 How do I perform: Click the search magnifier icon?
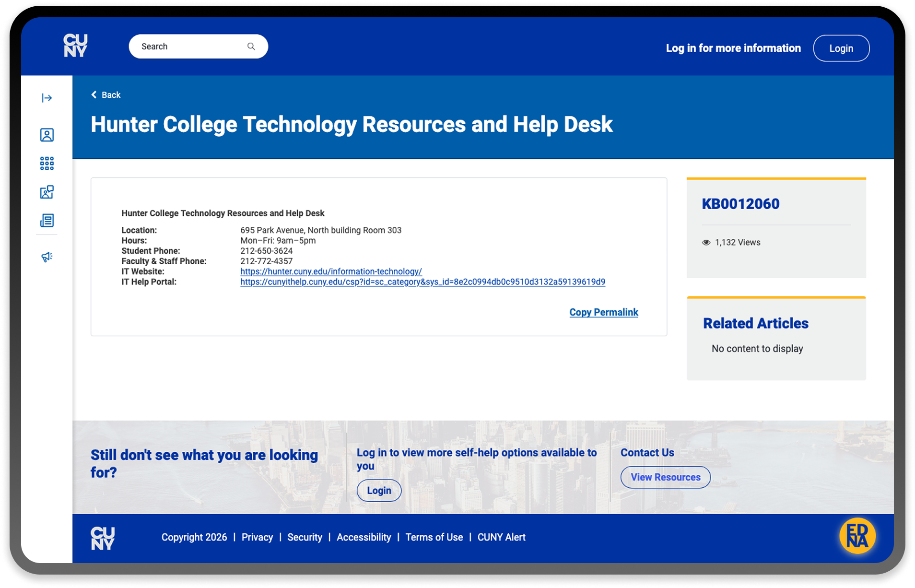(x=251, y=47)
